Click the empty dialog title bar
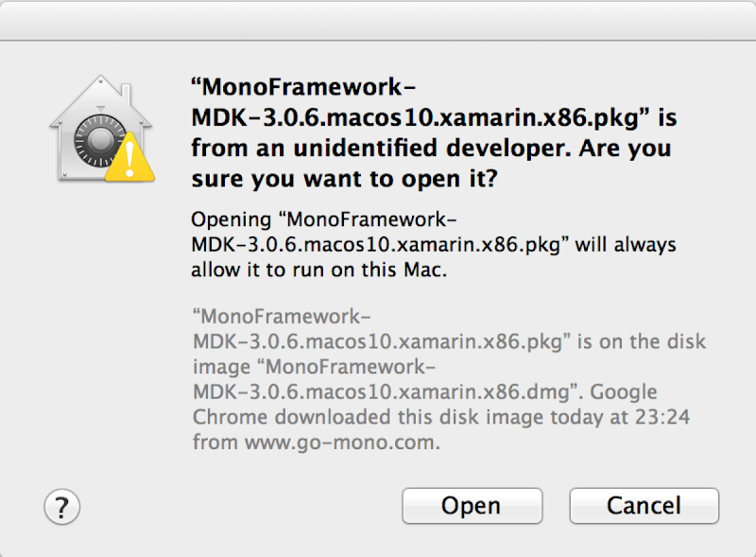756x557 pixels. [x=378, y=20]
